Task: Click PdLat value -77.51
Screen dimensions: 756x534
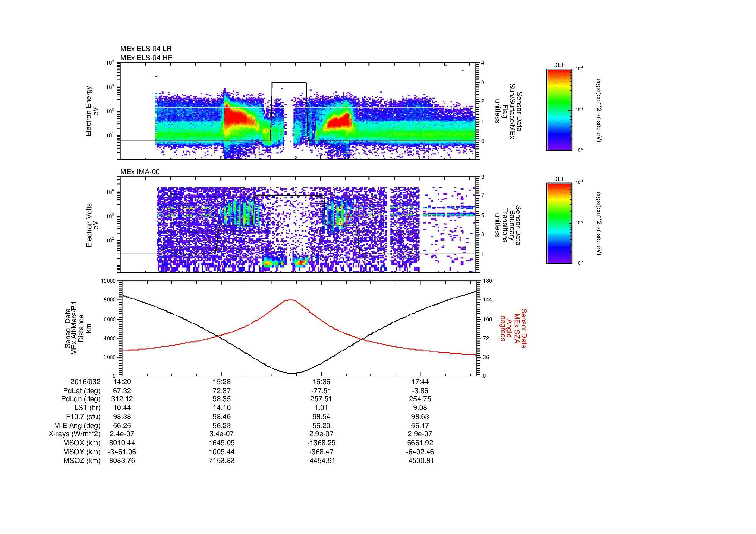Action: pos(321,391)
